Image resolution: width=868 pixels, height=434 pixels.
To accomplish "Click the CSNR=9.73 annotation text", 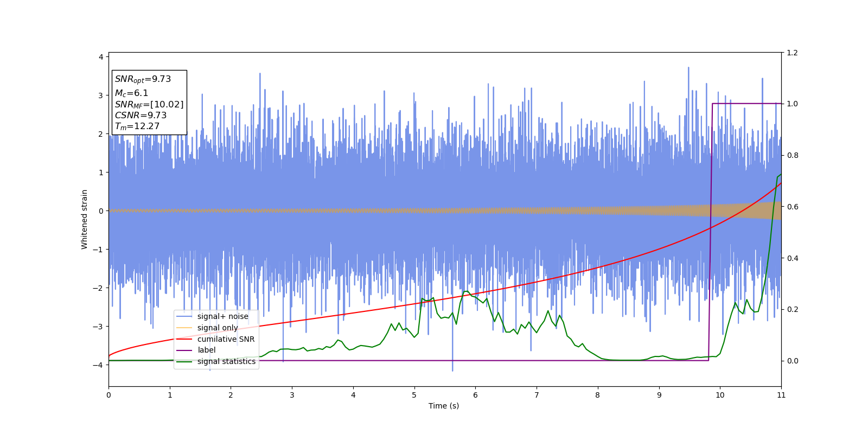I will point(141,116).
